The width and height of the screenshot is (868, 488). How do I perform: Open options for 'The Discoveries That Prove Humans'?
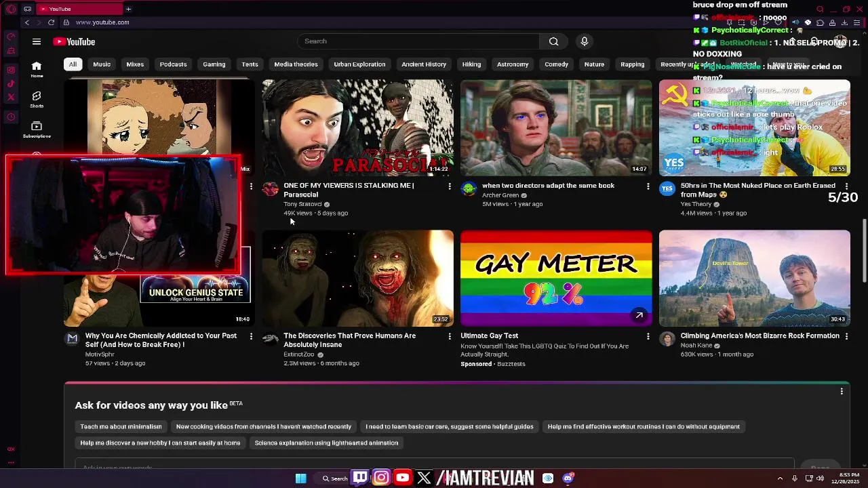point(449,337)
